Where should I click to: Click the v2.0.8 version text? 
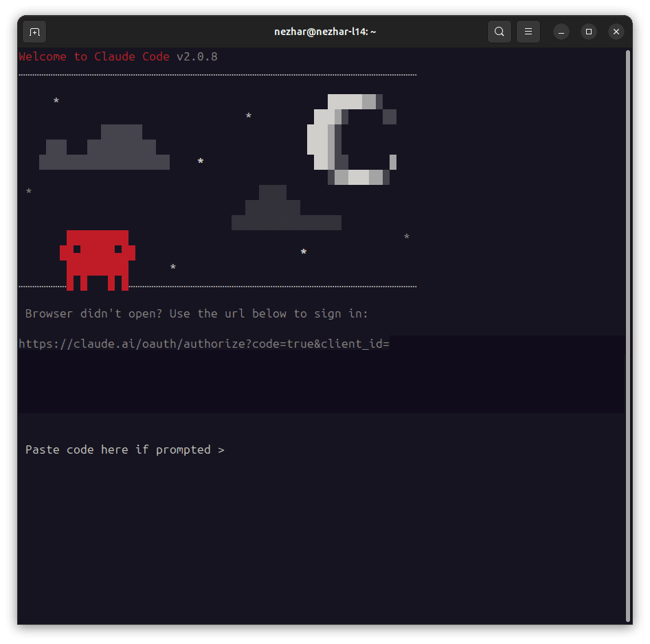pyautogui.click(x=197, y=56)
